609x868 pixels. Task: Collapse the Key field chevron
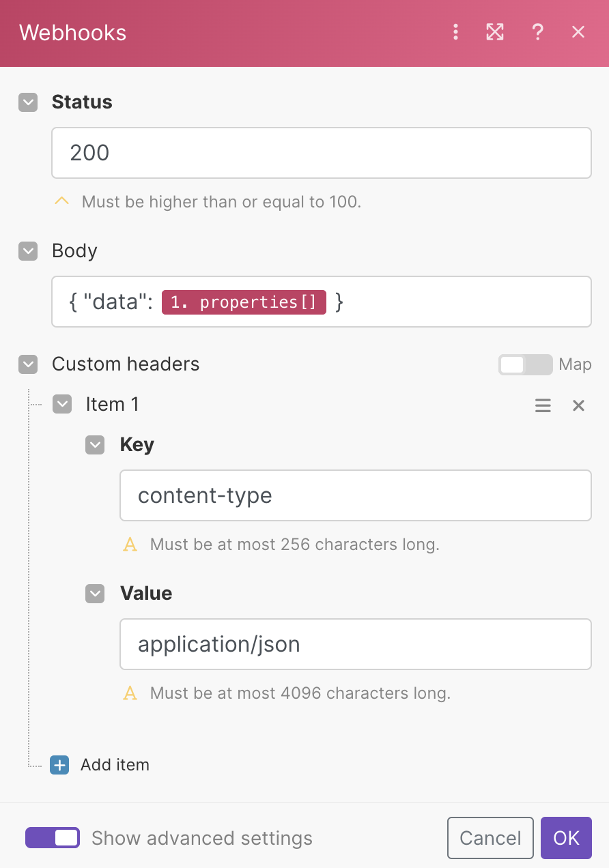(95, 445)
